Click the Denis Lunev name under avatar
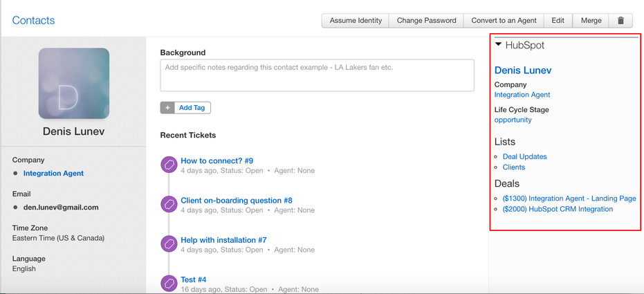The width and height of the screenshot is (644, 294). (74, 131)
